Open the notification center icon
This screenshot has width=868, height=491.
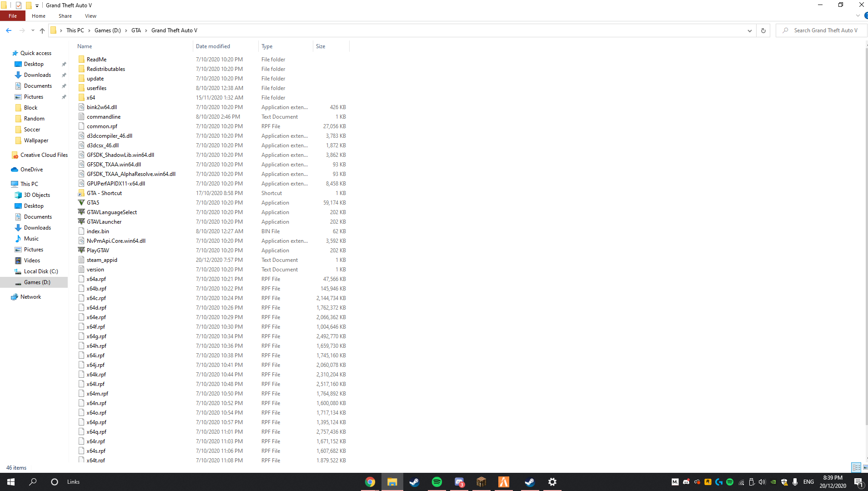pyautogui.click(x=858, y=482)
